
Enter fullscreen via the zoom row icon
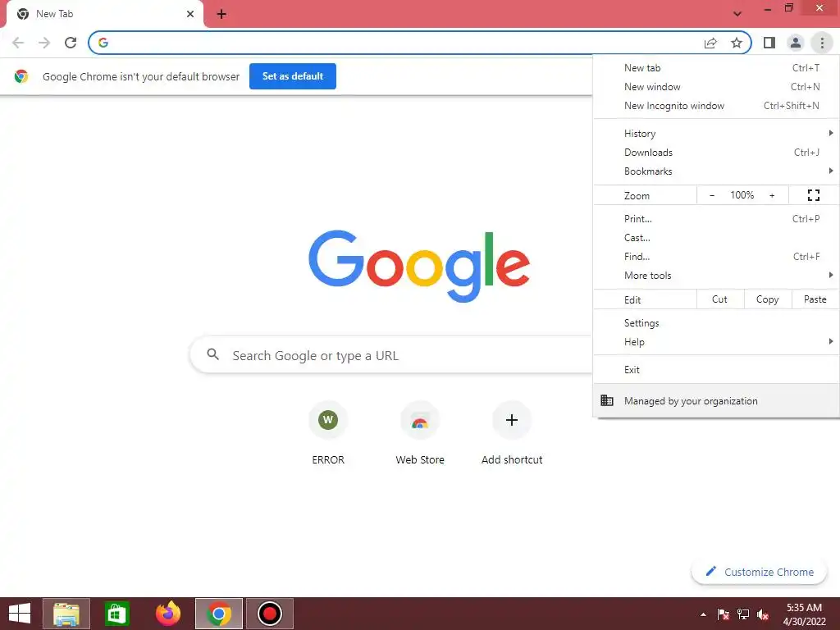tap(814, 195)
